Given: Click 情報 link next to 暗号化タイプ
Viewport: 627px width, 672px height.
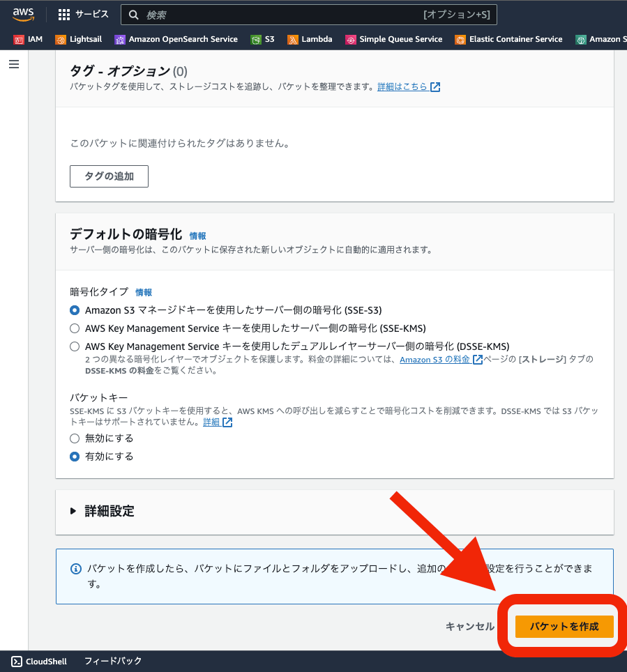Looking at the screenshot, I should (x=144, y=293).
